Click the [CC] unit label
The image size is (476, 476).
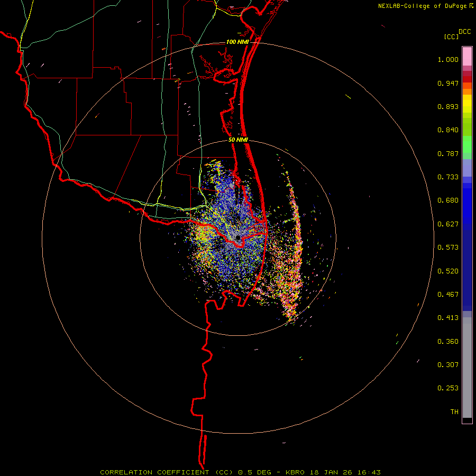(451, 36)
